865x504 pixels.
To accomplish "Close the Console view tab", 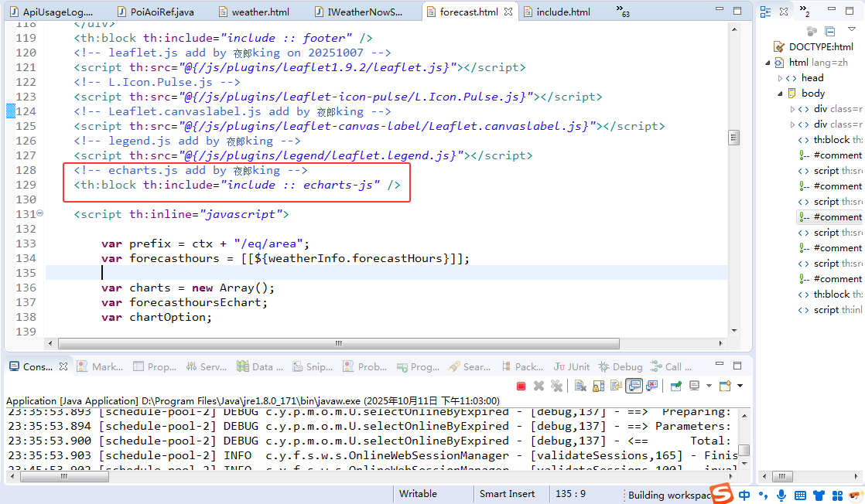I will pos(63,366).
